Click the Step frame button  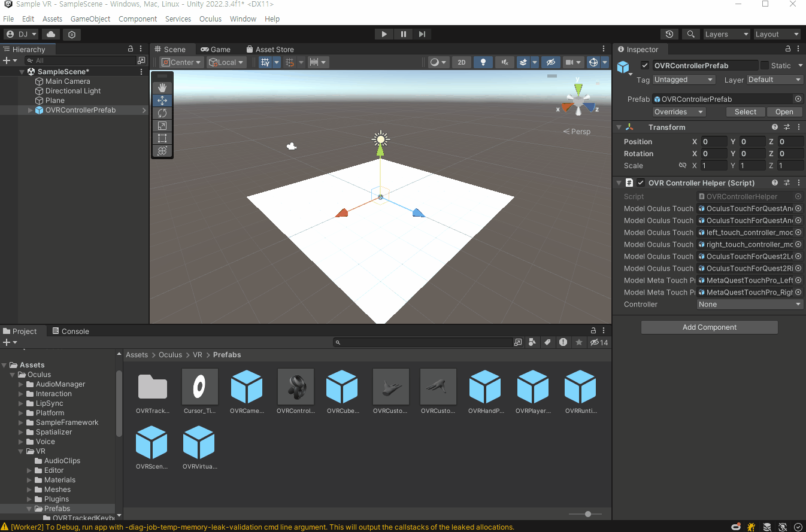coord(422,34)
